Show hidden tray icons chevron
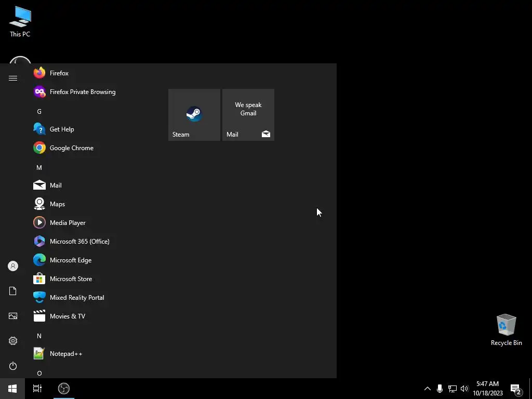 428,389
